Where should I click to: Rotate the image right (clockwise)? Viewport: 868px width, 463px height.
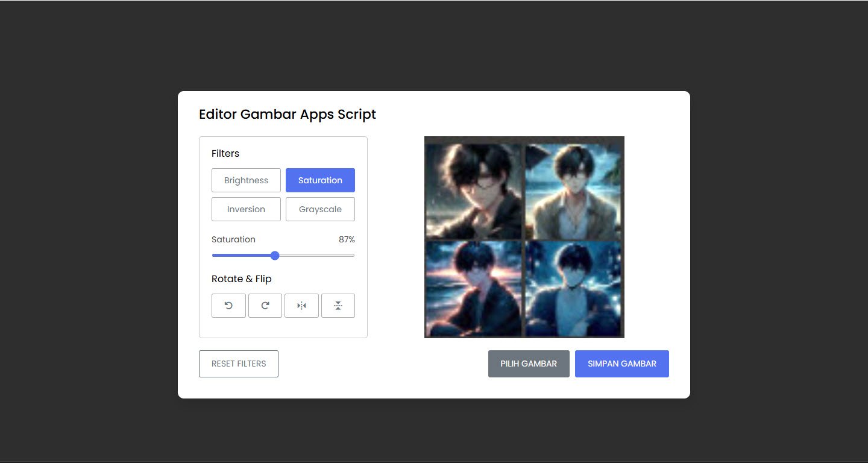pos(265,306)
